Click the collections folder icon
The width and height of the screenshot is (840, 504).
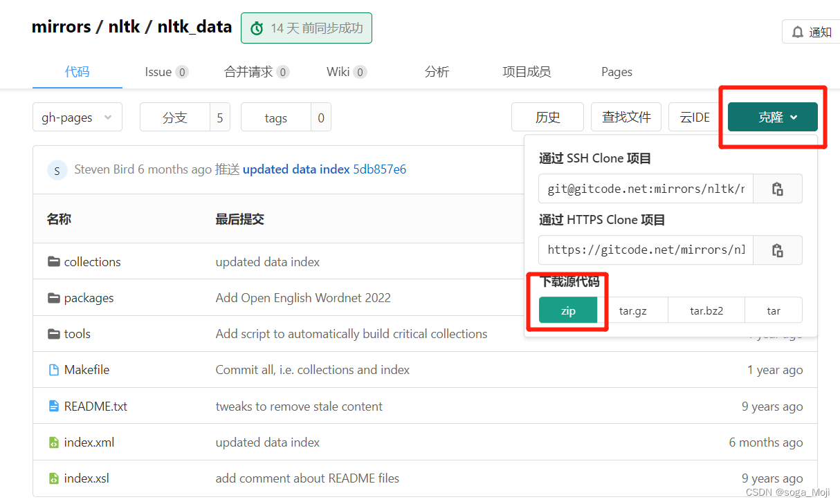pos(54,261)
